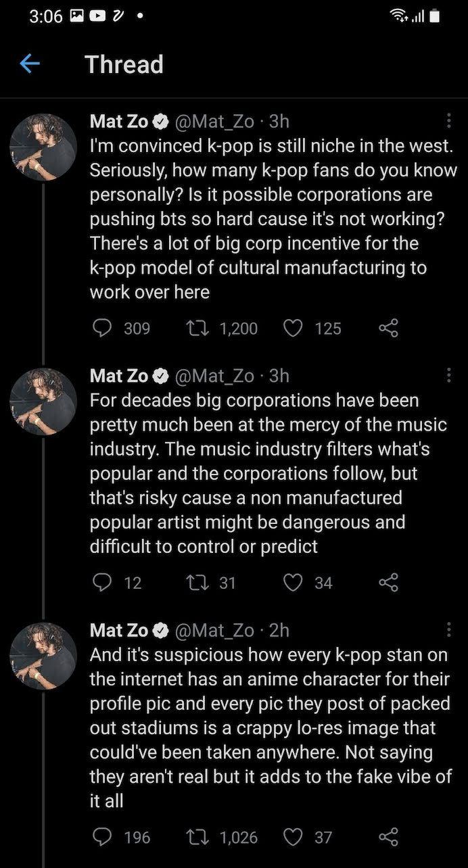View Mat Zo's avatar on first tweet
Screen dimensions: 468x868
[x=43, y=147]
